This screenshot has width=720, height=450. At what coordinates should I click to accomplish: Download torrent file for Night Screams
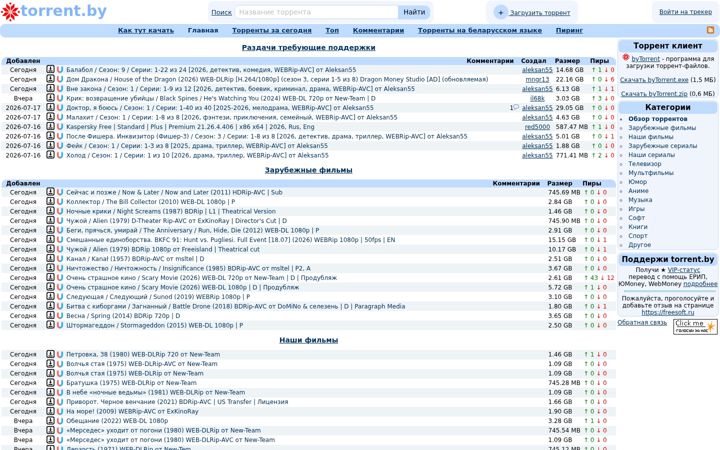[x=51, y=211]
